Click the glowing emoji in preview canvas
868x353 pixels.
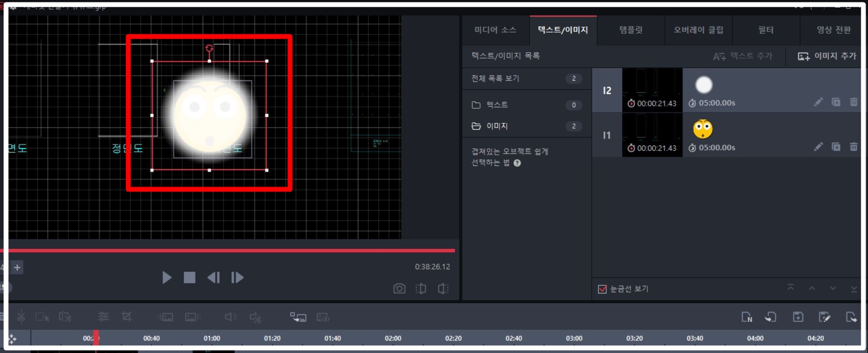click(x=209, y=116)
